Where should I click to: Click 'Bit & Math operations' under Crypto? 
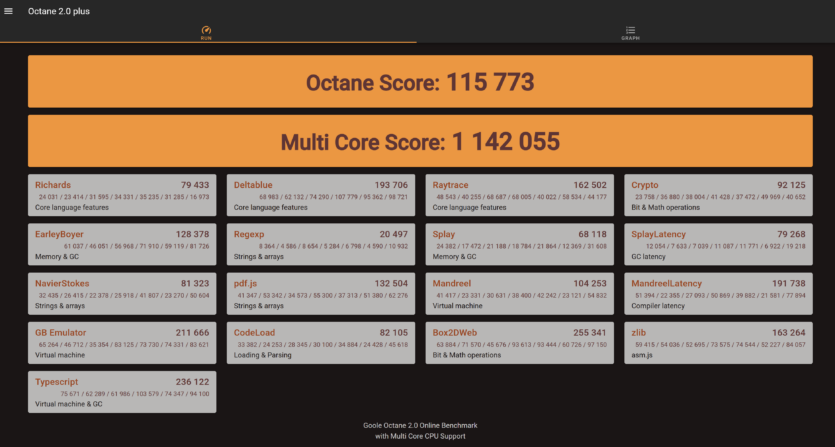tap(666, 207)
